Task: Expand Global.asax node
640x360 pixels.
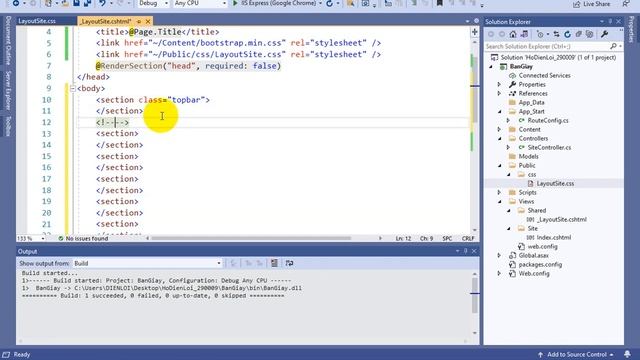Action: (x=499, y=256)
